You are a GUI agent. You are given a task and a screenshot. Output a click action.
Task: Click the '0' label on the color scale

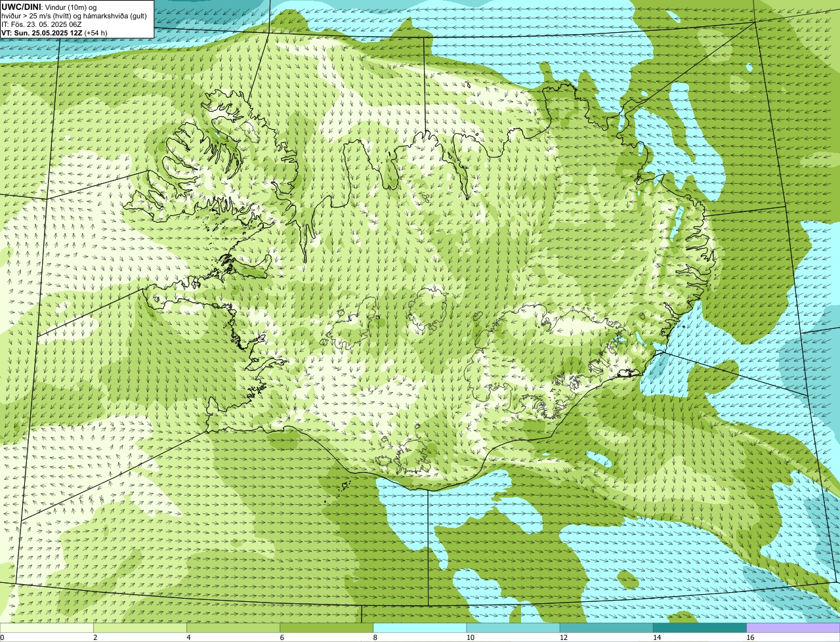(x=3, y=637)
